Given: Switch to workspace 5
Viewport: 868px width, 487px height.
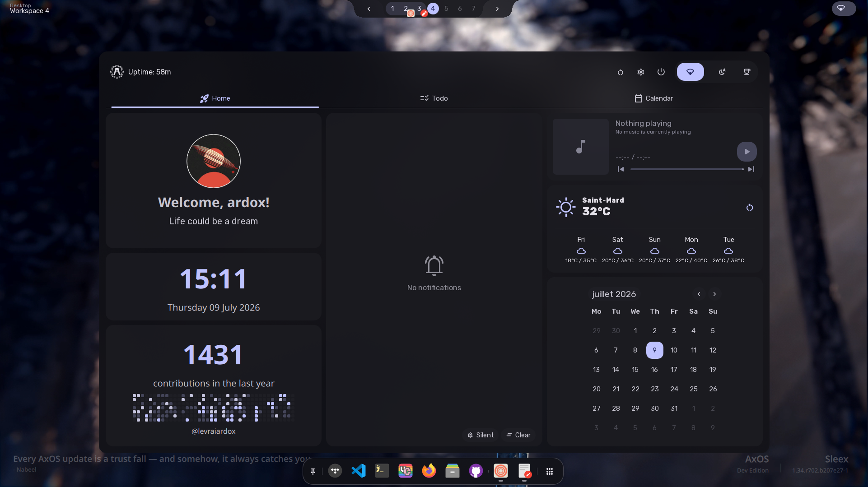Looking at the screenshot, I should (x=446, y=9).
